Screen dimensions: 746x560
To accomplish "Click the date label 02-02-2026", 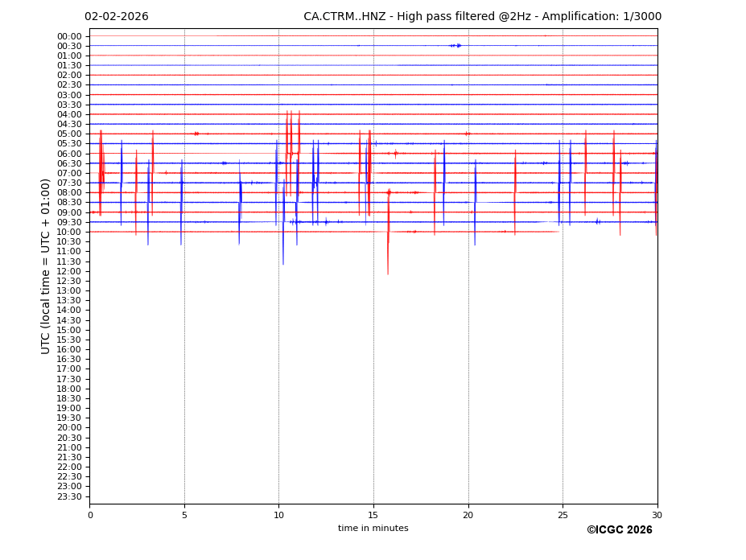I will (116, 17).
